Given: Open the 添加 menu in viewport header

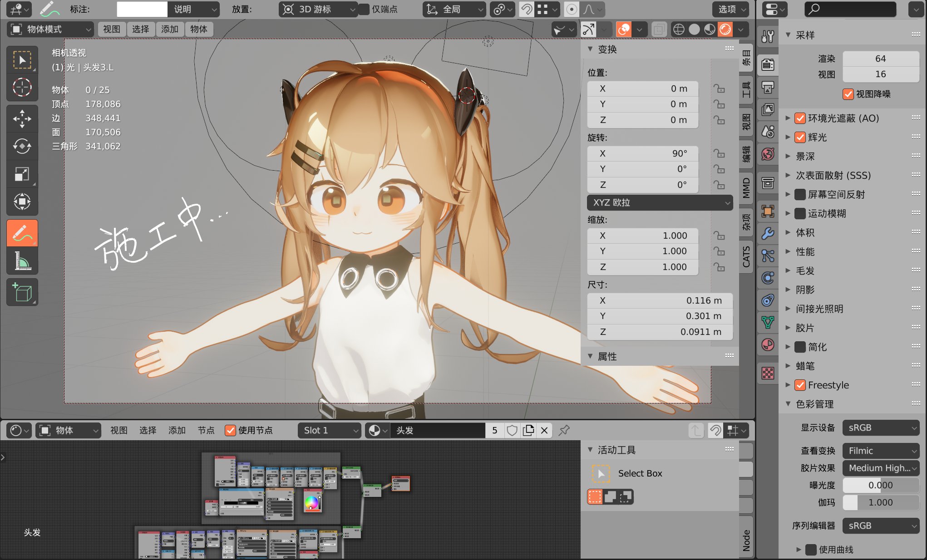Looking at the screenshot, I should pos(169,29).
